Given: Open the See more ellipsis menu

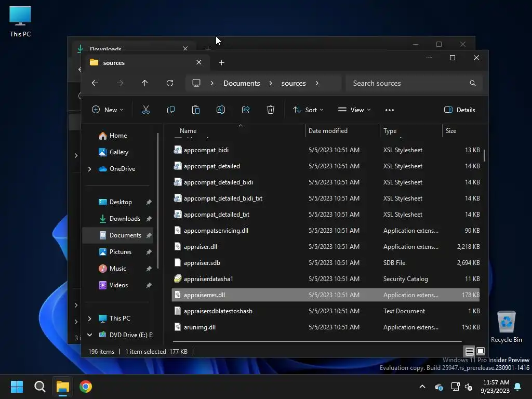Looking at the screenshot, I should [x=390, y=110].
